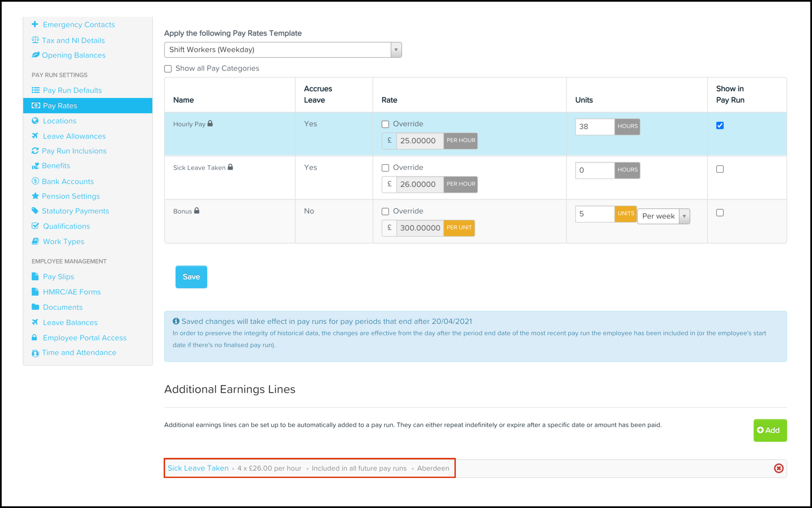This screenshot has height=508, width=812.
Task: Click the green Add earnings line button
Action: [x=770, y=430]
